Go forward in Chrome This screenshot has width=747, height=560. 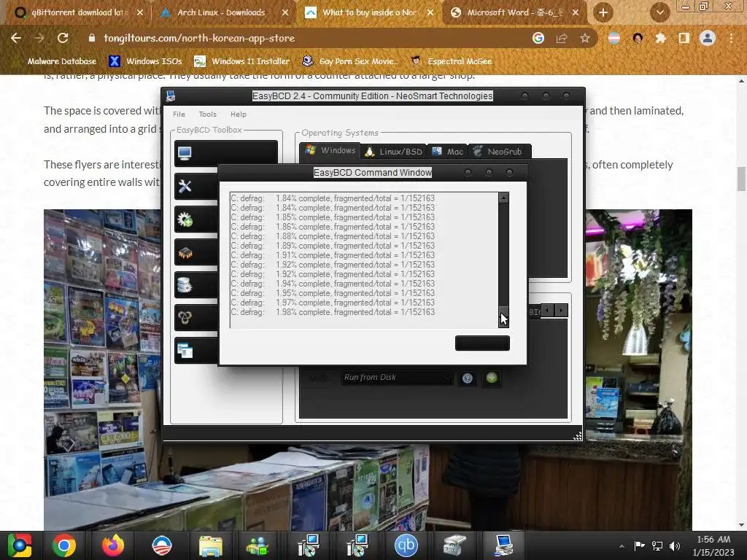(x=39, y=38)
